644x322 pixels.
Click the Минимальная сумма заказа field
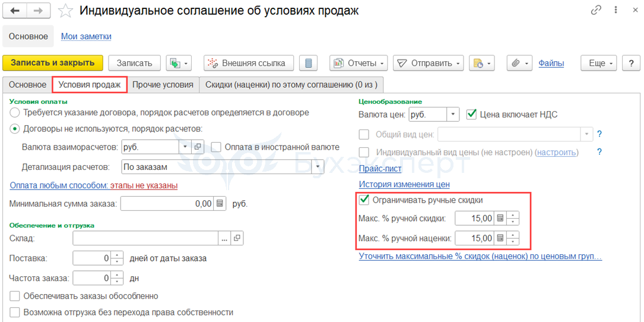point(167,204)
